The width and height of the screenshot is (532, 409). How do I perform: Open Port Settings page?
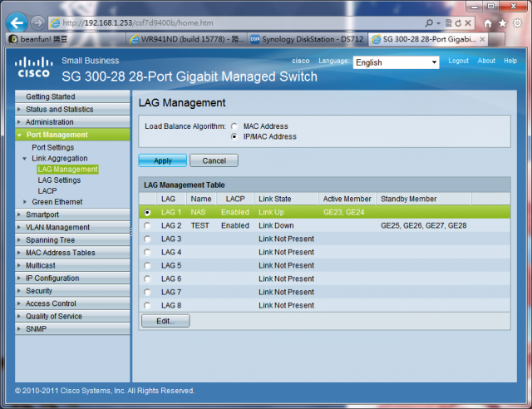[x=53, y=147]
